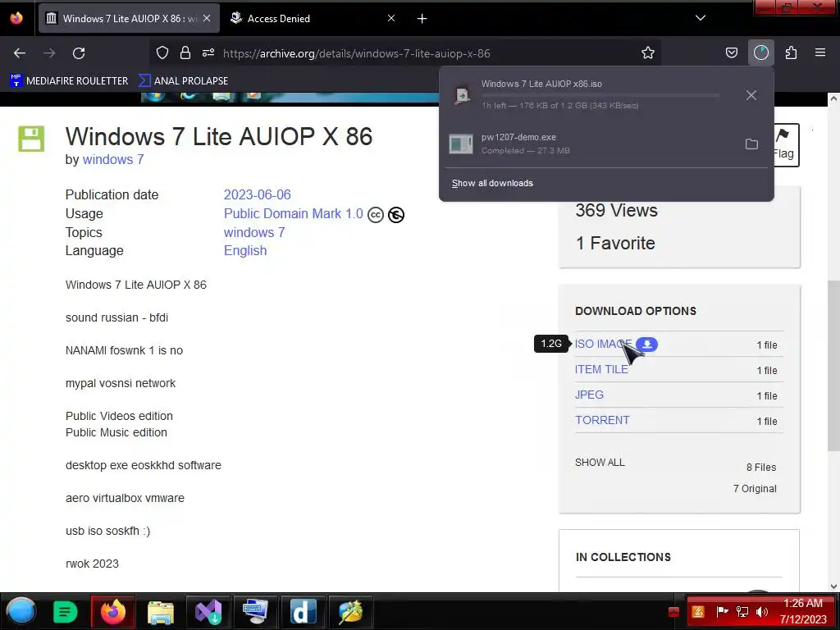Click the 'windows 7' topic link
Viewport: 840px width, 630px height.
coord(254,232)
